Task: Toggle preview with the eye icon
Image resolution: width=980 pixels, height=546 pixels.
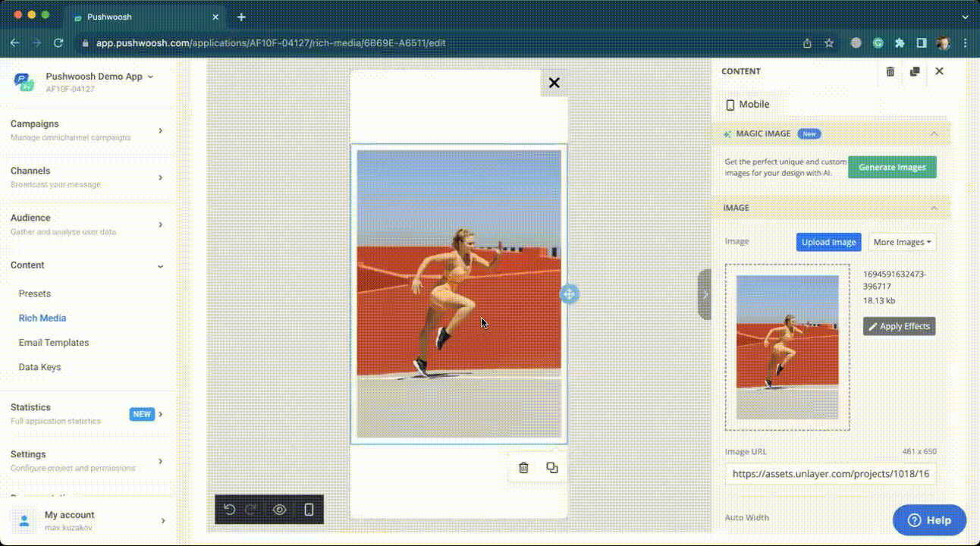Action: point(279,510)
